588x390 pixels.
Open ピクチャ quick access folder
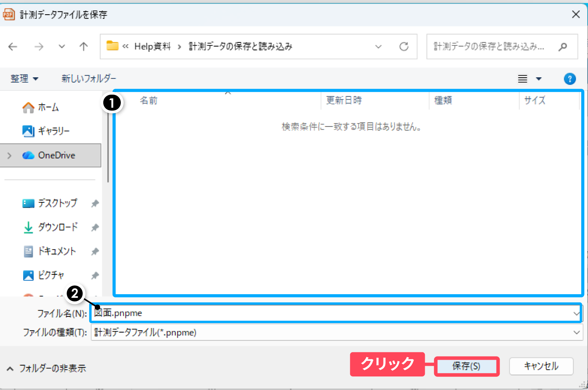click(x=51, y=275)
